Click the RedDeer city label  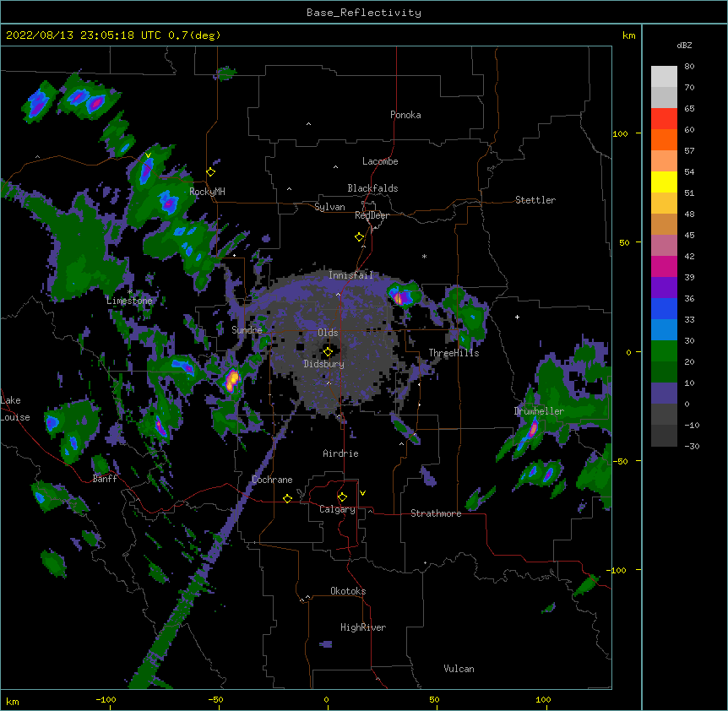point(372,215)
